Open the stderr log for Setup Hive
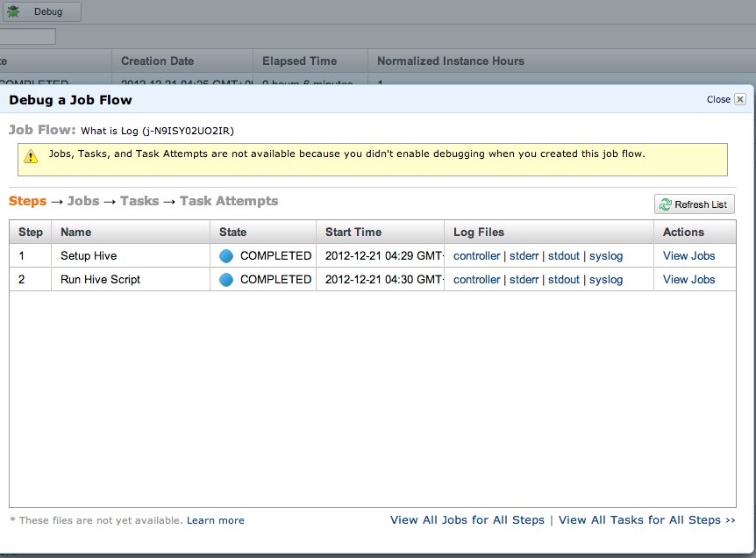Image resolution: width=756 pixels, height=558 pixels. [x=524, y=256]
